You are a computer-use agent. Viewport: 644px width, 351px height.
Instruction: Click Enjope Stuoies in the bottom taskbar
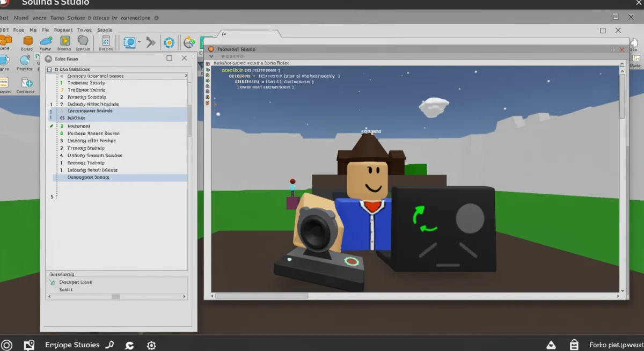click(72, 345)
